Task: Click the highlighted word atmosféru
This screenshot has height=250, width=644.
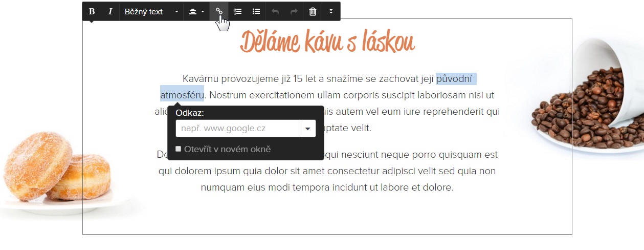Action: [x=182, y=95]
